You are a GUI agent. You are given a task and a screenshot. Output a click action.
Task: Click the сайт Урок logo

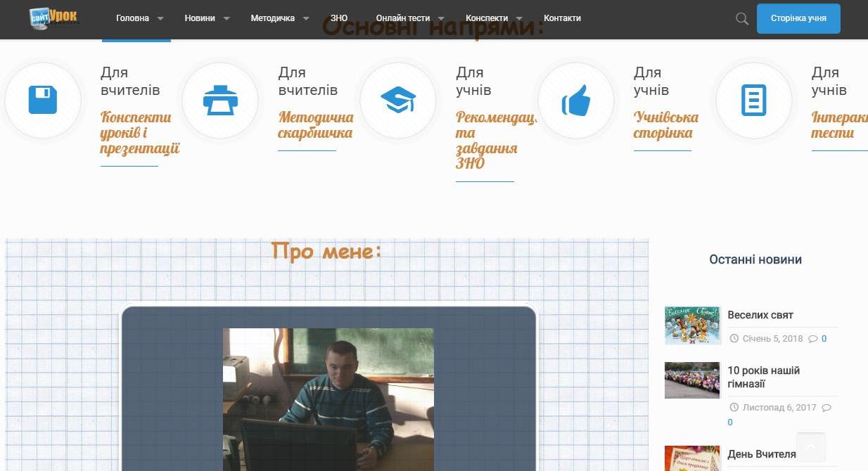53,18
